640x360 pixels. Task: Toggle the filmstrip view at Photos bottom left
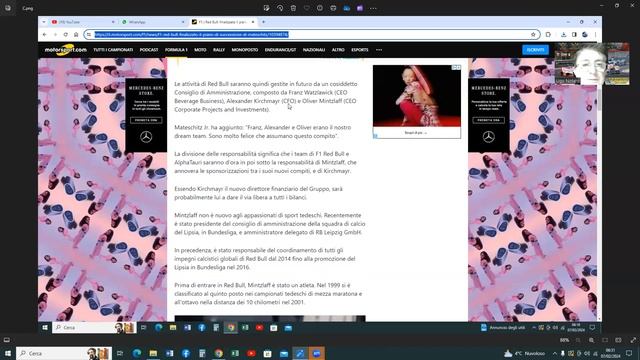pos(7,340)
